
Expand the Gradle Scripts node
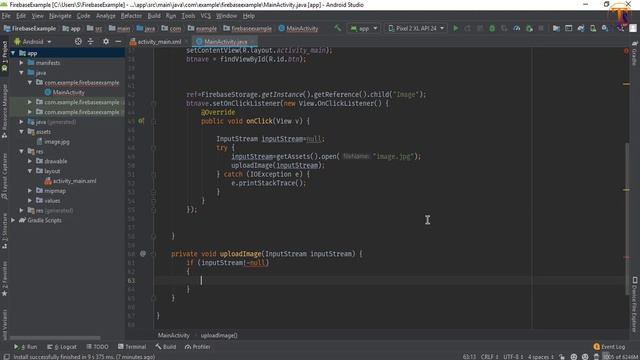[13, 220]
